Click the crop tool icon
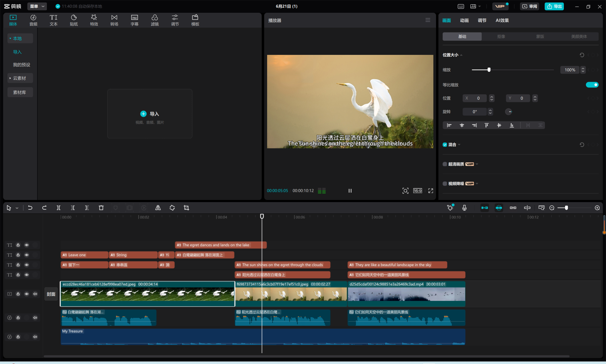 186,208
